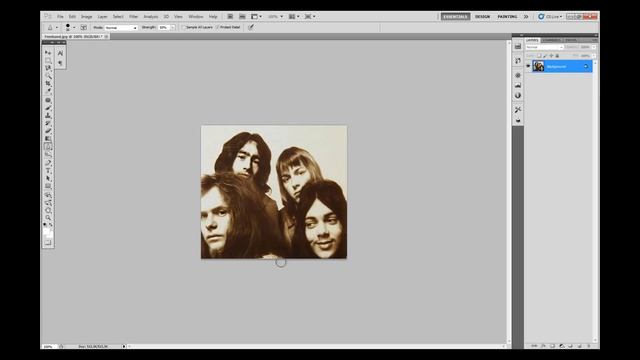Image resolution: width=640 pixels, height=360 pixels.
Task: Select the Rectangular Marquee tool
Action: [x=48, y=60]
